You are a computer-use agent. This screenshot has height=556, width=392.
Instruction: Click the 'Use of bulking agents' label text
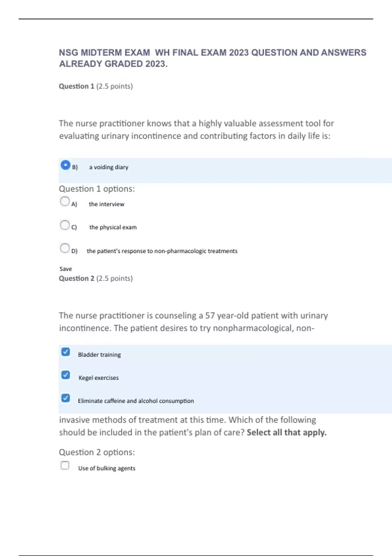(x=106, y=468)
